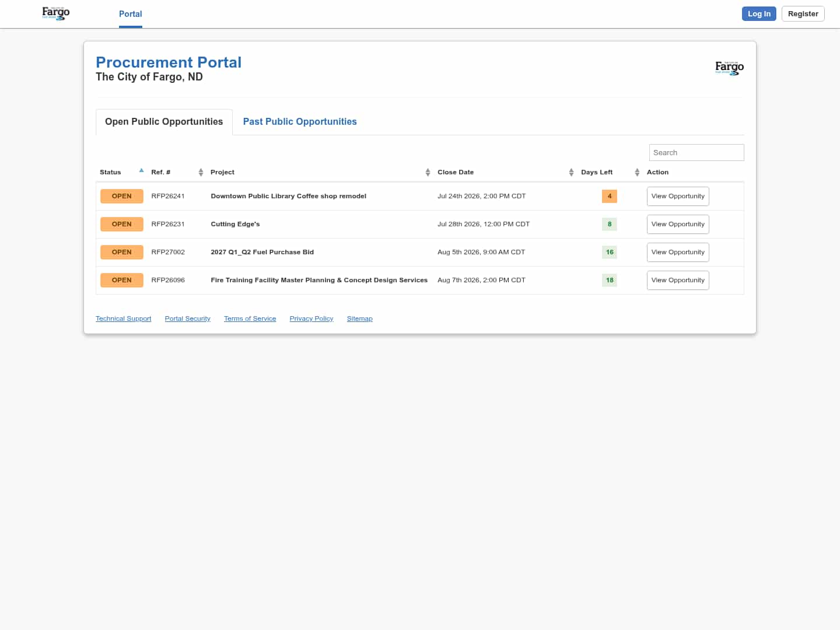840x630 pixels.
Task: Click the Log In button
Action: click(x=759, y=14)
